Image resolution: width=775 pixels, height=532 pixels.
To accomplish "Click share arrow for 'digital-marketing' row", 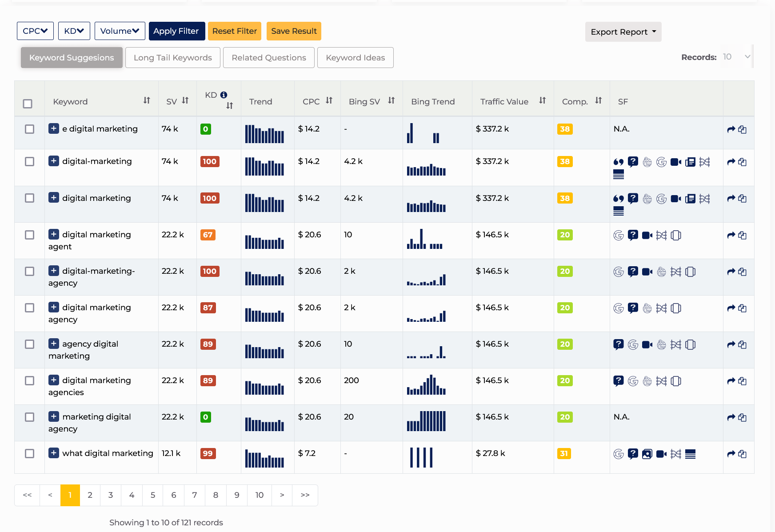I will tap(731, 162).
